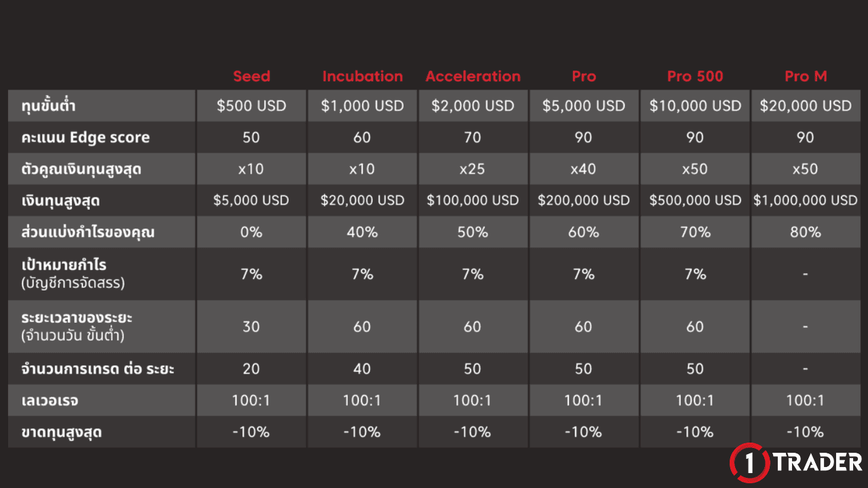868x488 pixels.
Task: Click the เลเวอเรจ row label
Action: pyautogui.click(x=50, y=401)
